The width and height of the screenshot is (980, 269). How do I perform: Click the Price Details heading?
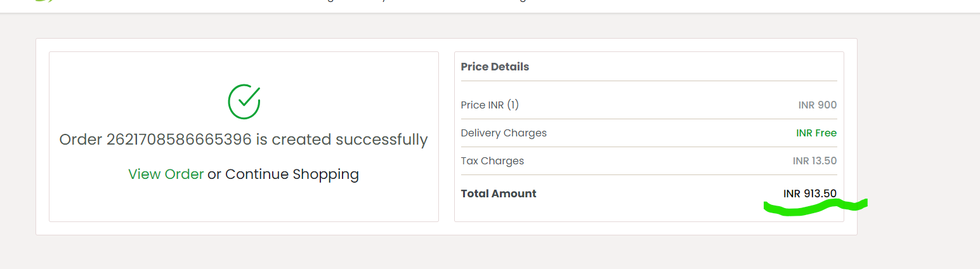coord(495,67)
